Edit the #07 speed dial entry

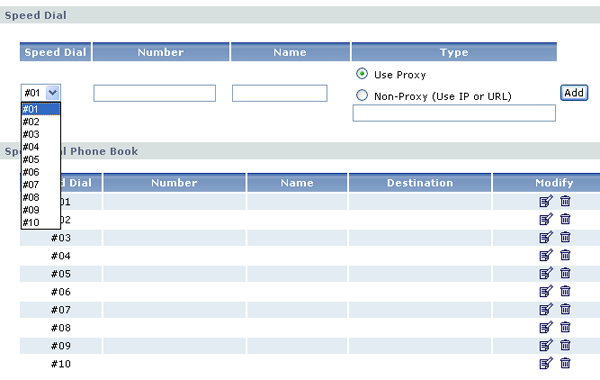pyautogui.click(x=546, y=309)
